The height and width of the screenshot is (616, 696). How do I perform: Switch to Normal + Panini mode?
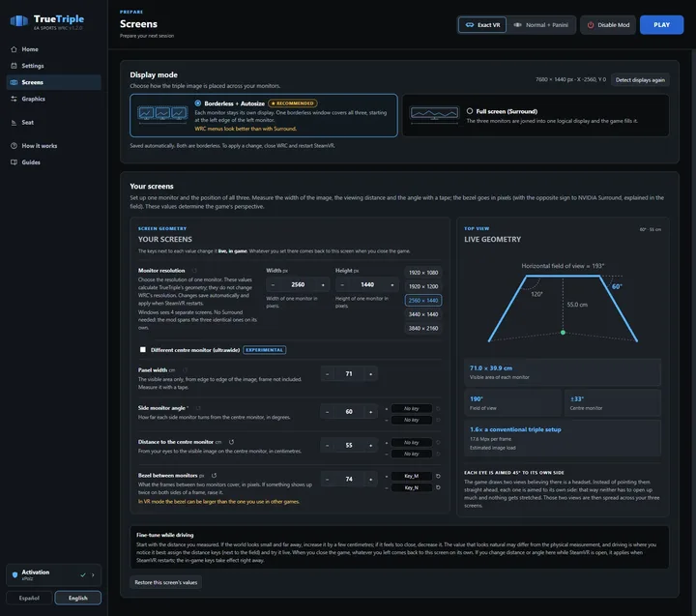541,25
